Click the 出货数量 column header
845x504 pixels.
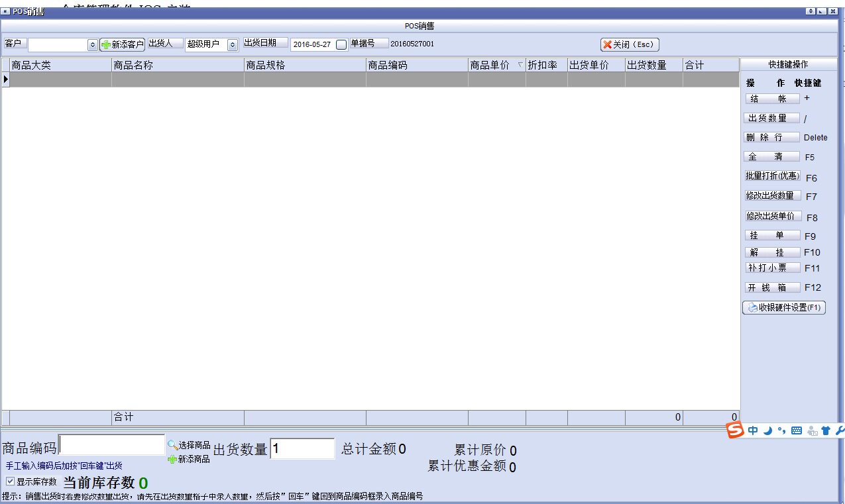653,65
